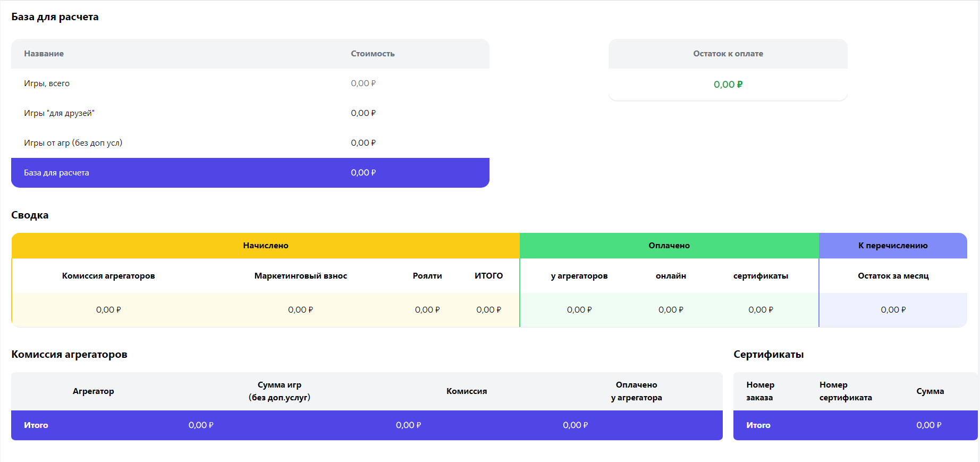The width and height of the screenshot is (980, 462).
Task: Click the purple "К перечислению" group header
Action: pyautogui.click(x=893, y=246)
